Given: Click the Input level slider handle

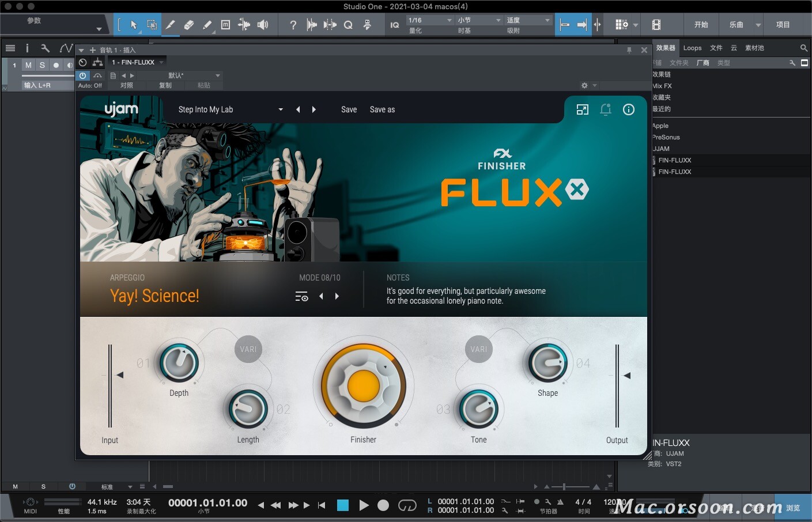Looking at the screenshot, I should [x=120, y=375].
